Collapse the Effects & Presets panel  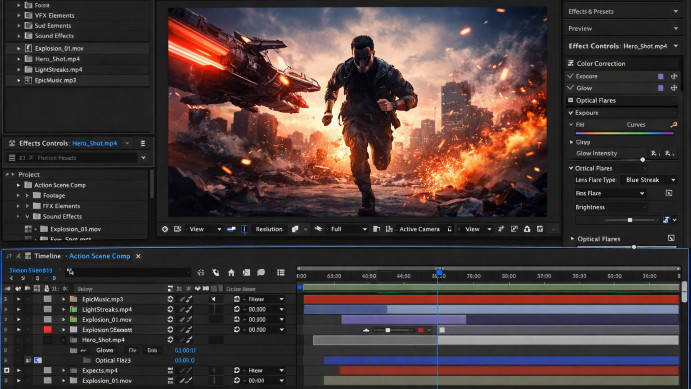point(676,11)
